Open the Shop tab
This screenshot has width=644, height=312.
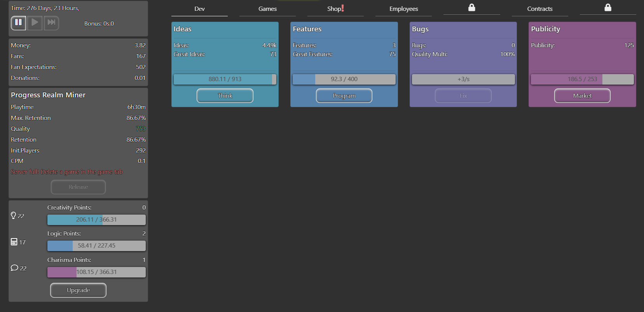coord(335,9)
